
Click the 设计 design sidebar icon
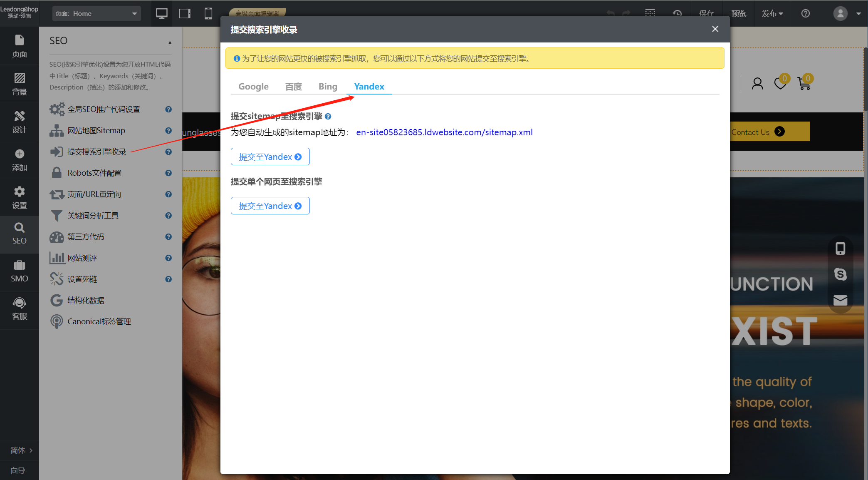(x=19, y=121)
